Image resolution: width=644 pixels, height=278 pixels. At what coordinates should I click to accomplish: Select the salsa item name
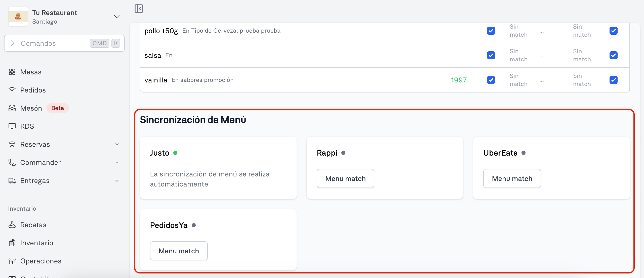[153, 55]
